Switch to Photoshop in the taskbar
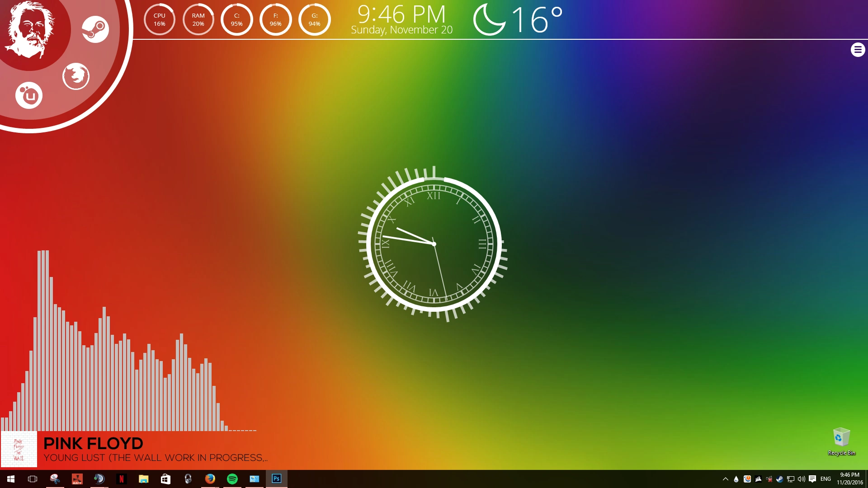Image resolution: width=868 pixels, height=488 pixels. tap(276, 479)
